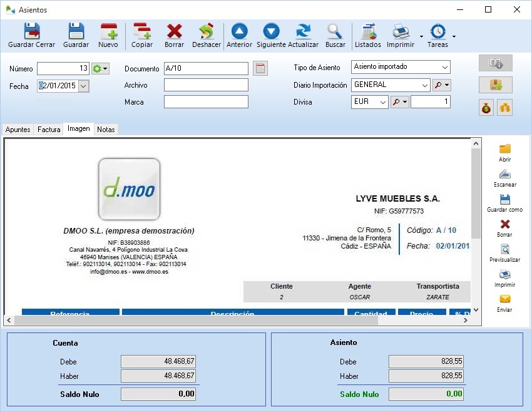The image size is (532, 412).
Task: Click Escanear in the image side panel
Action: tap(504, 178)
